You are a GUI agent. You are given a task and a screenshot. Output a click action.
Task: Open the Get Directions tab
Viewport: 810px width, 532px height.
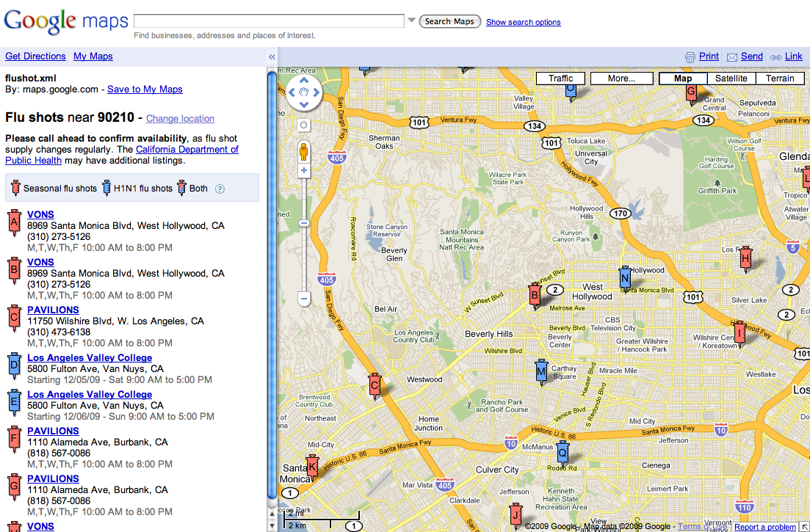pos(35,57)
